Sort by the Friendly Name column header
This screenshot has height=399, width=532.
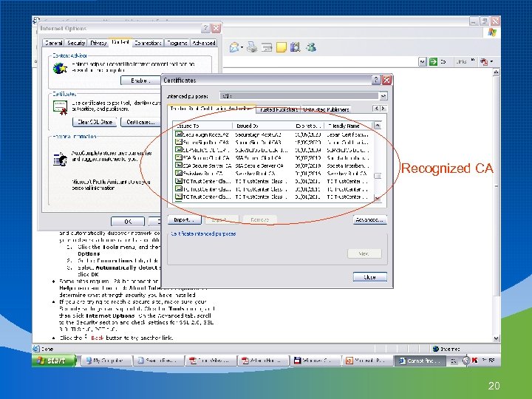349,126
